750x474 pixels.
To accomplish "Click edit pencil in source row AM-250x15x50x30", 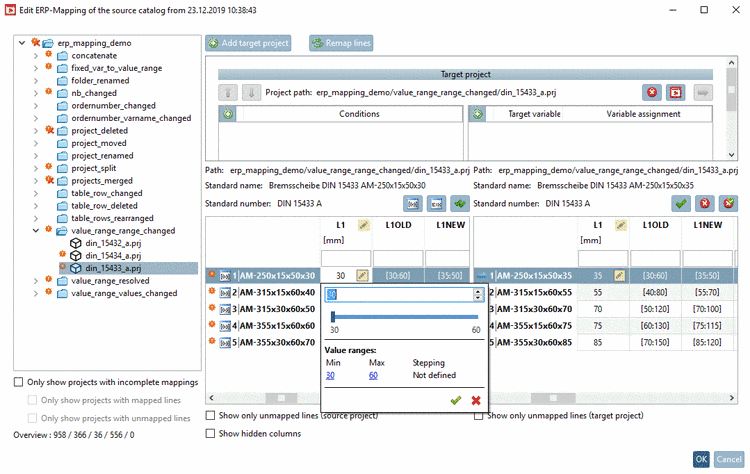I will click(x=362, y=276).
